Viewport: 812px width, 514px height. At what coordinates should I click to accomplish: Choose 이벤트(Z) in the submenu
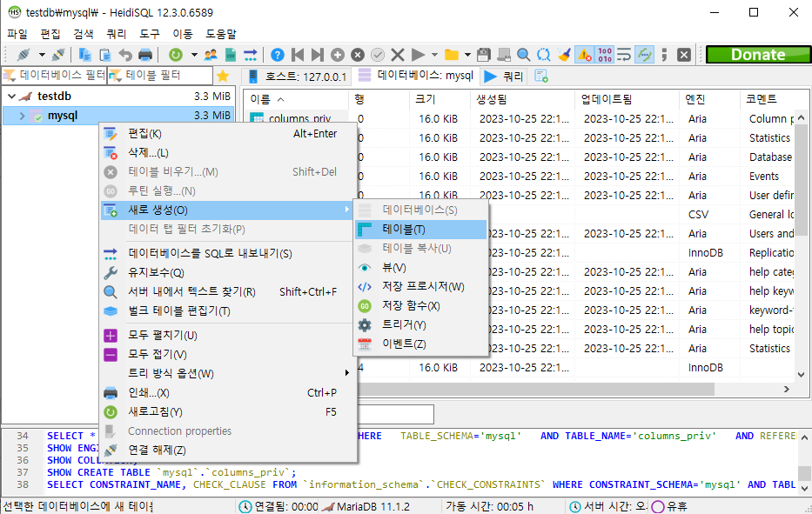point(420,344)
